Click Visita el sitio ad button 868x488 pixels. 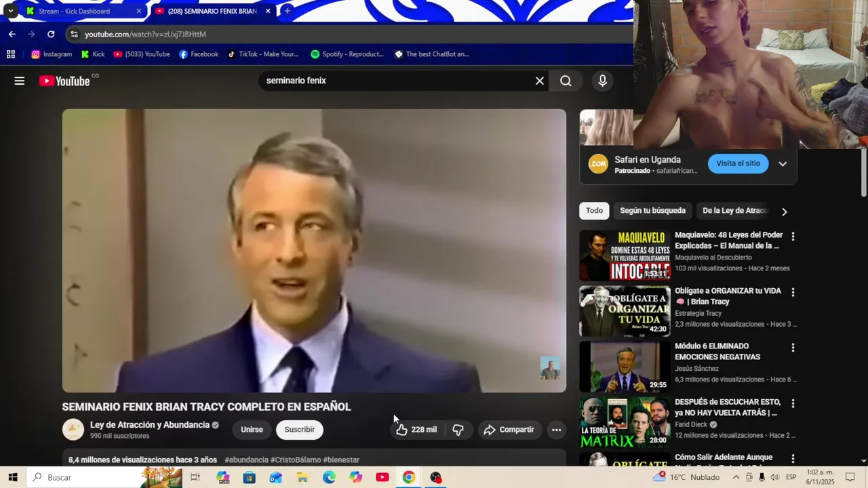point(738,163)
